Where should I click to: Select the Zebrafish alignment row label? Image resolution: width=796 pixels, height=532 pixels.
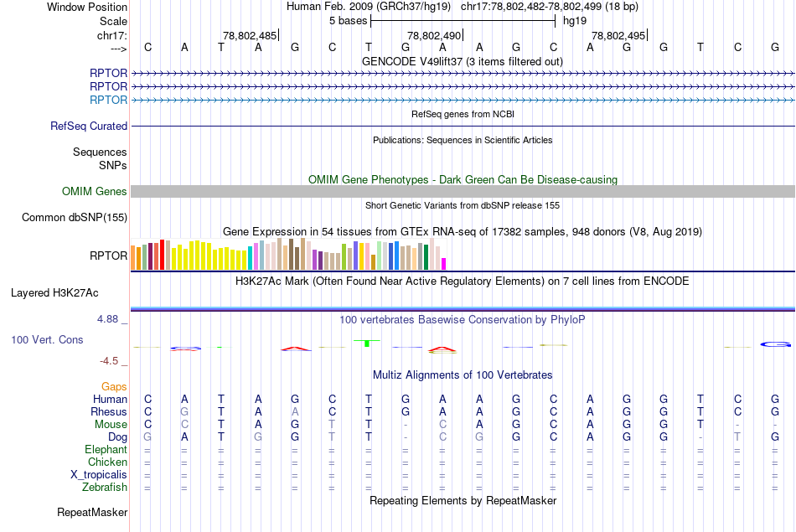105,488
